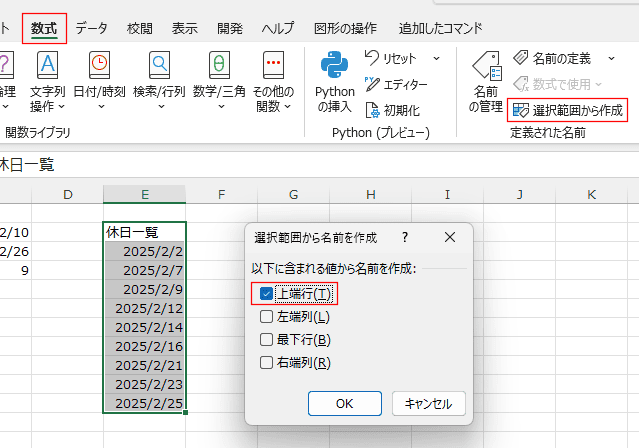Switch to the Review (校閲) tab
The width and height of the screenshot is (639, 448).
140,28
